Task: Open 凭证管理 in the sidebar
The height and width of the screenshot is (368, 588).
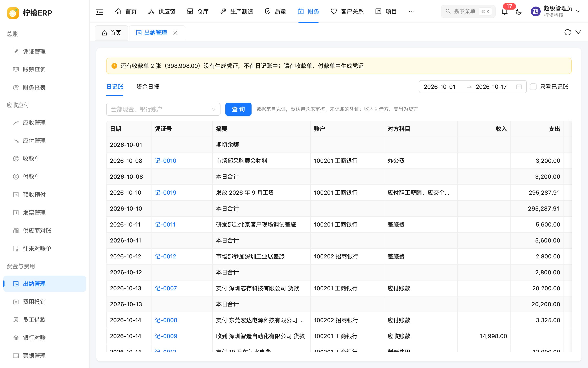Action: 45,52
